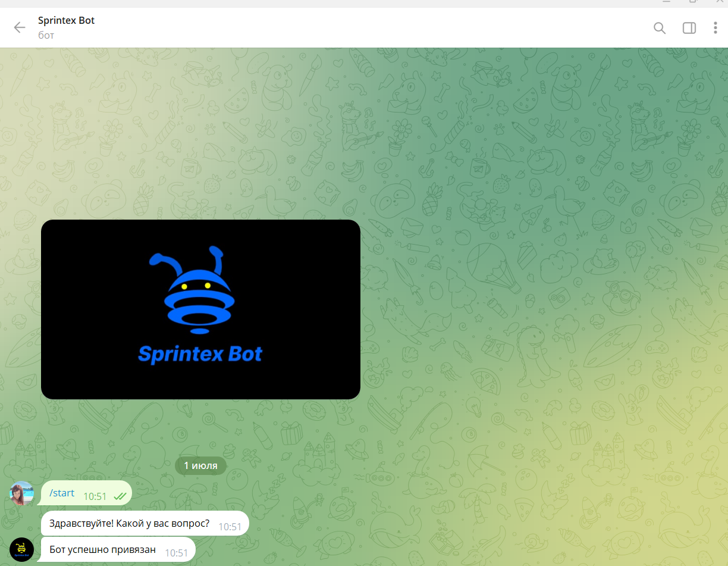Open the three-dot chat menu
728x566 pixels.
coord(716,28)
